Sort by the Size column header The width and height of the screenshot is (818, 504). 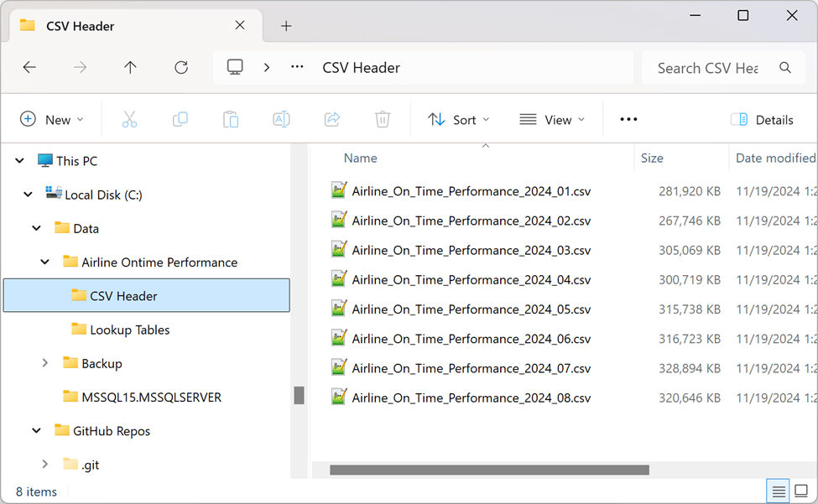(652, 158)
